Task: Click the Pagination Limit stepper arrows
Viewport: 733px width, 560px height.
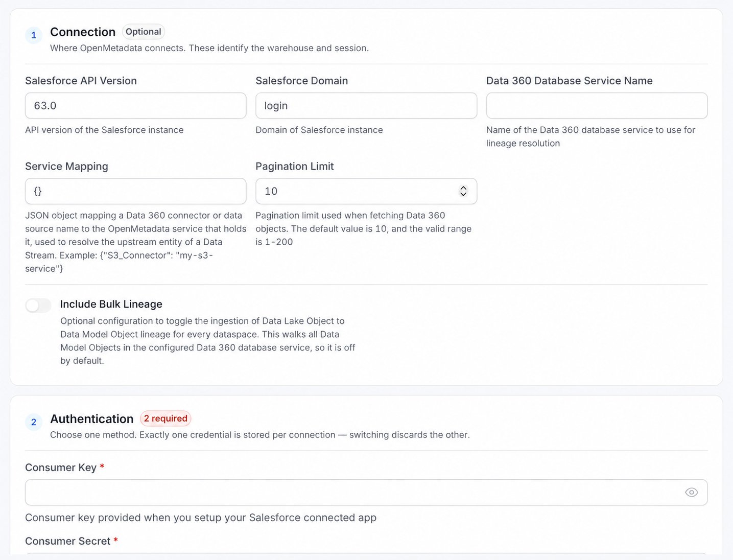Action: tap(463, 191)
